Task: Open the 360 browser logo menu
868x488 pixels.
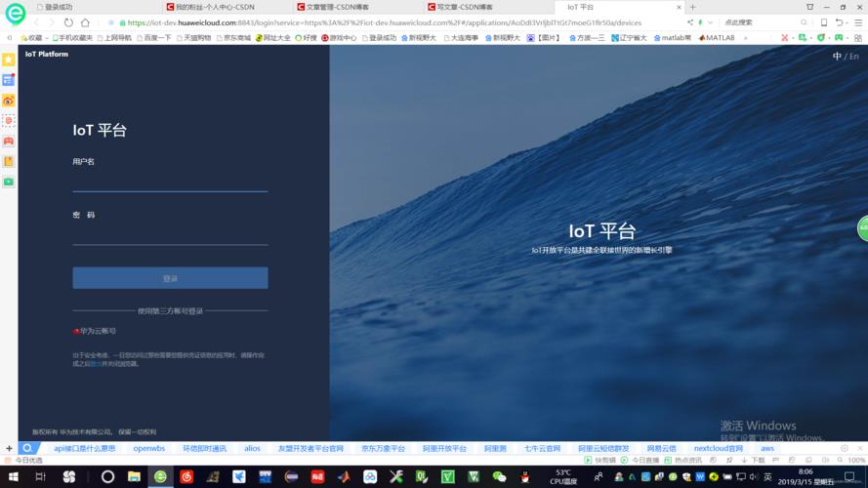Action: tap(15, 14)
